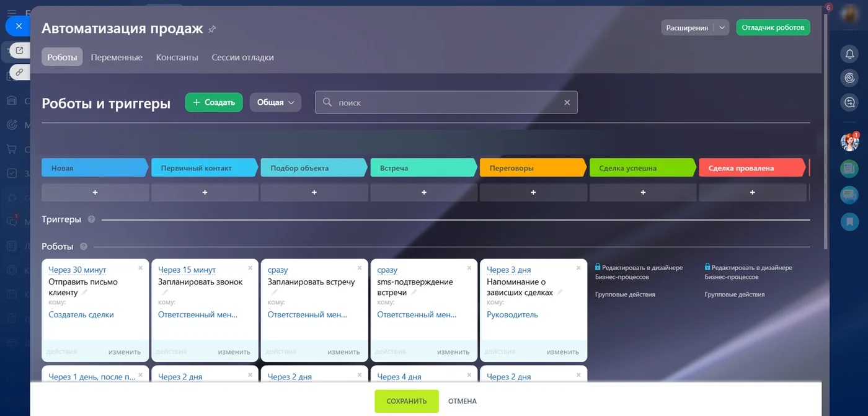Delete the Через 30 минут robot card
The height and width of the screenshot is (416, 868).
(x=140, y=268)
